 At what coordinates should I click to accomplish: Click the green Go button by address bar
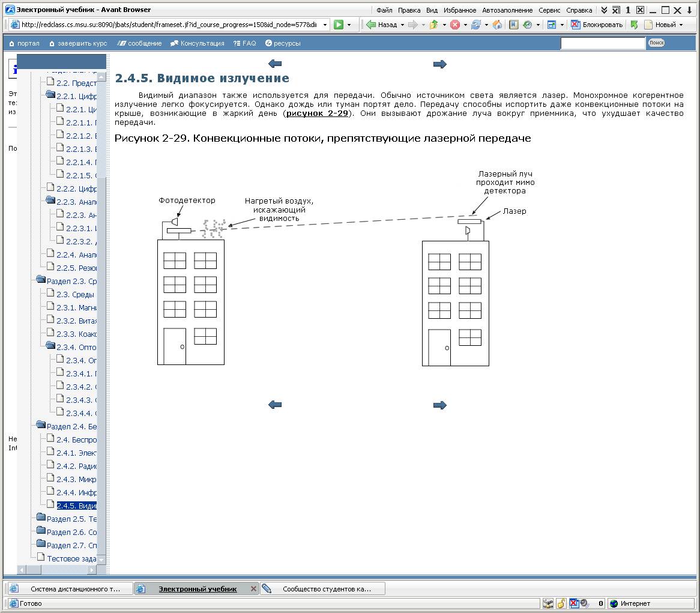click(339, 25)
